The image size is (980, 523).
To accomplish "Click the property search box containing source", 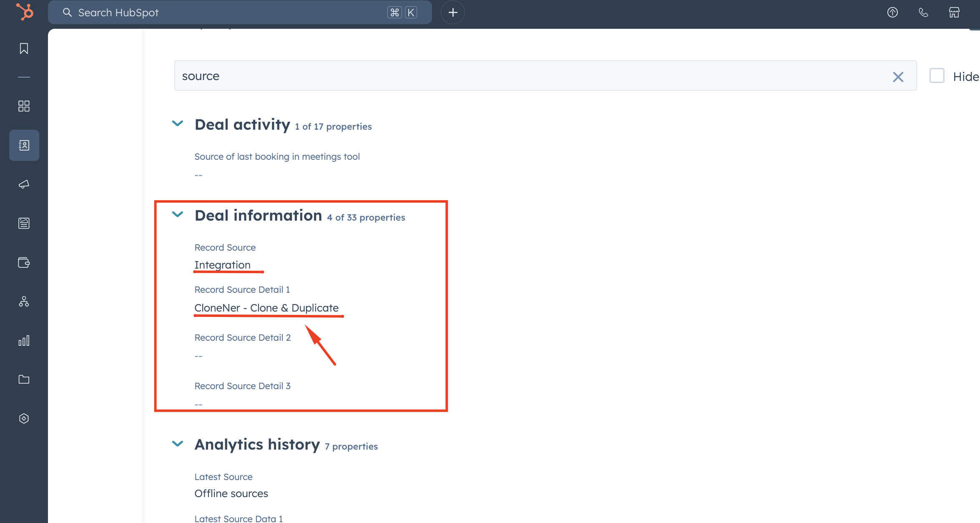I will (x=545, y=75).
